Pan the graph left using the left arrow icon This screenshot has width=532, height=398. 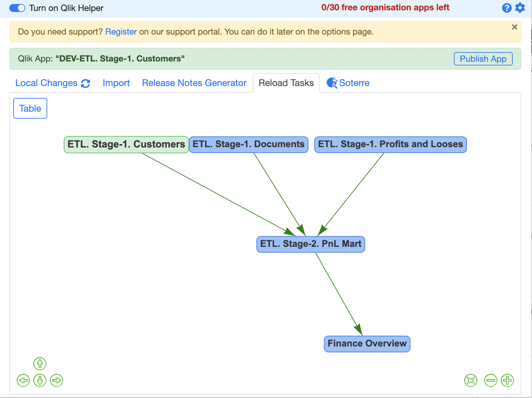click(x=23, y=380)
